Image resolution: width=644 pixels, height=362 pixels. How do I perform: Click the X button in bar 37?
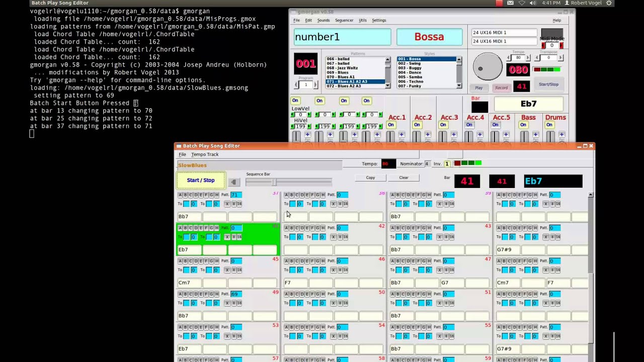pyautogui.click(x=227, y=204)
